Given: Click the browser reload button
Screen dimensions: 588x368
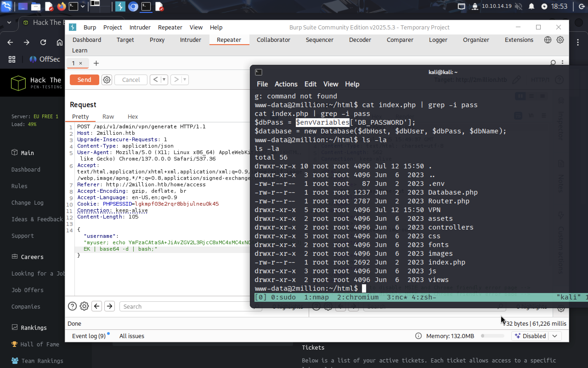Looking at the screenshot, I should (x=43, y=42).
